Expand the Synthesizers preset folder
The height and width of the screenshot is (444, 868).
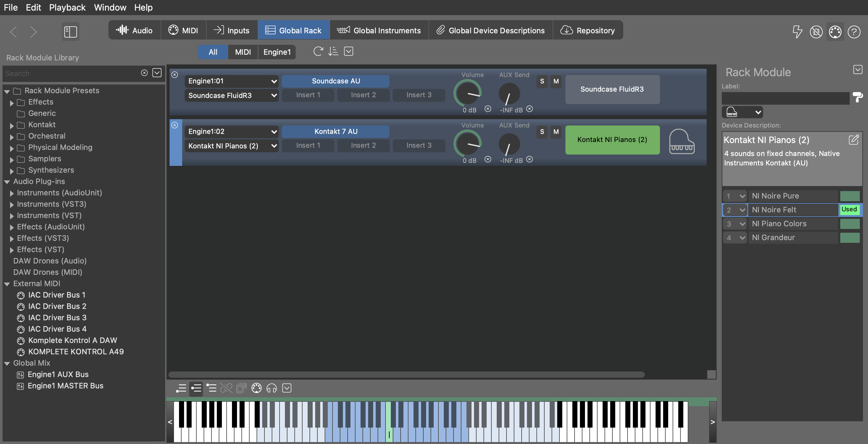[x=12, y=171]
